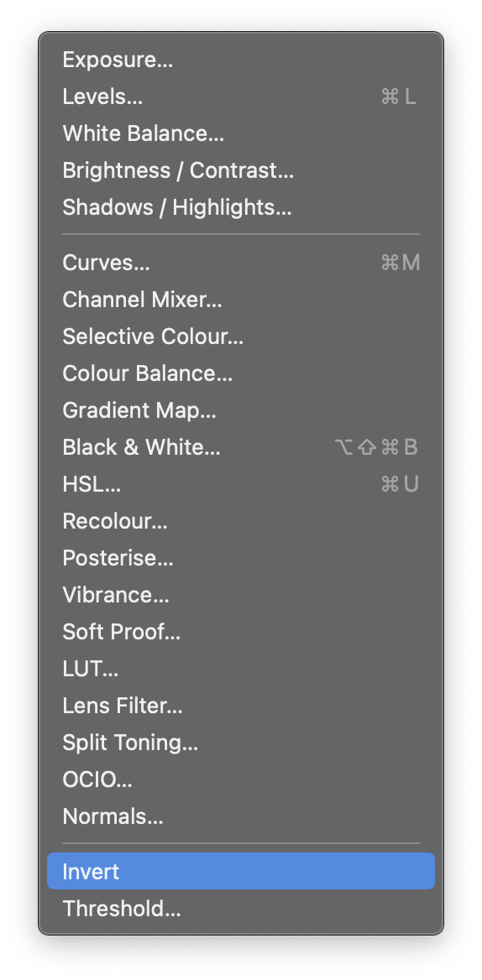Select Posterise from the menu
Viewport: 482px width, 980px height.
coord(241,558)
